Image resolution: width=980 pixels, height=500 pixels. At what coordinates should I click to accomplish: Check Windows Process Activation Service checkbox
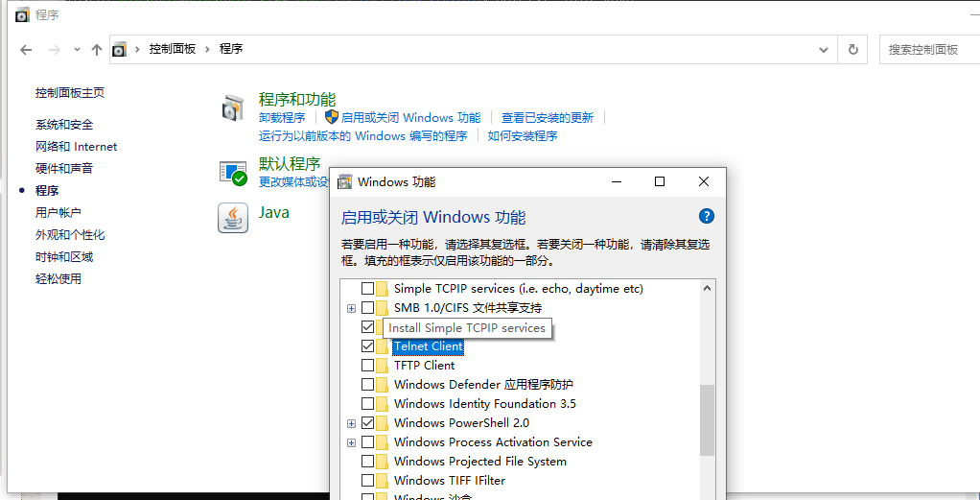pyautogui.click(x=367, y=441)
